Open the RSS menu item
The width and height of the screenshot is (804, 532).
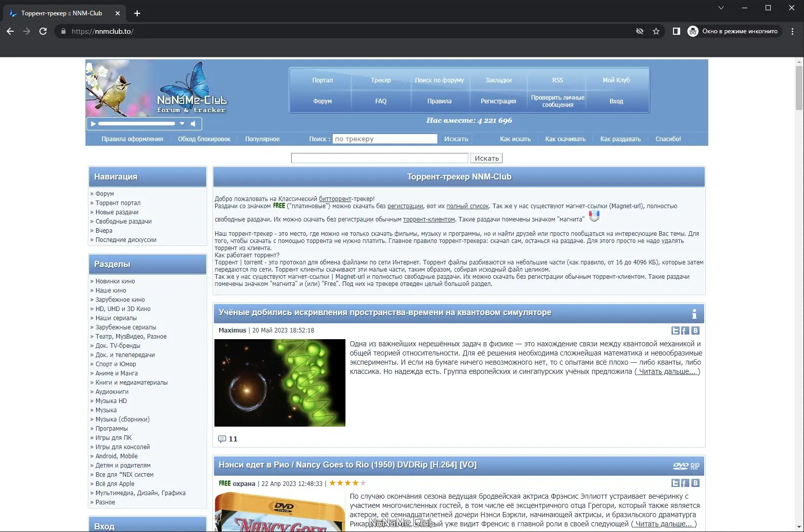(557, 80)
